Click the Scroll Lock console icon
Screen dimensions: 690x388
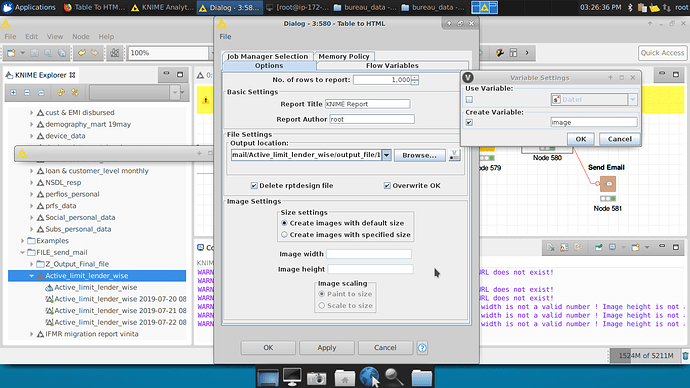(564, 248)
